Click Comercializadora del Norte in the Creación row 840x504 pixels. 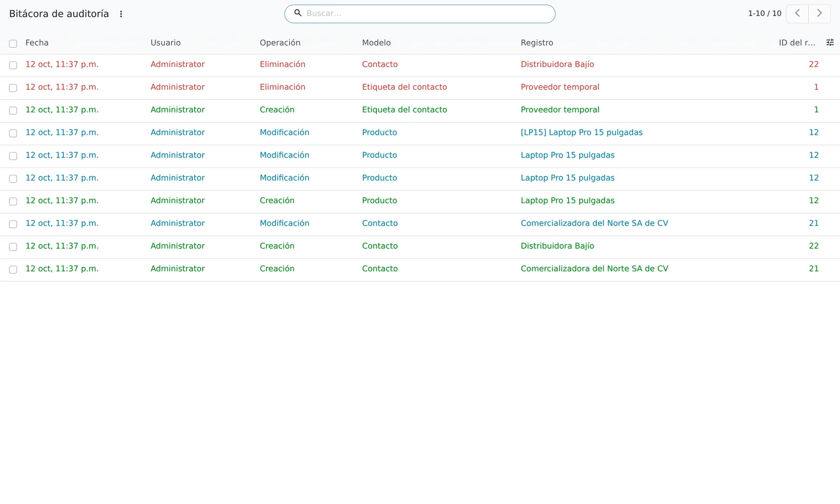[x=594, y=269]
